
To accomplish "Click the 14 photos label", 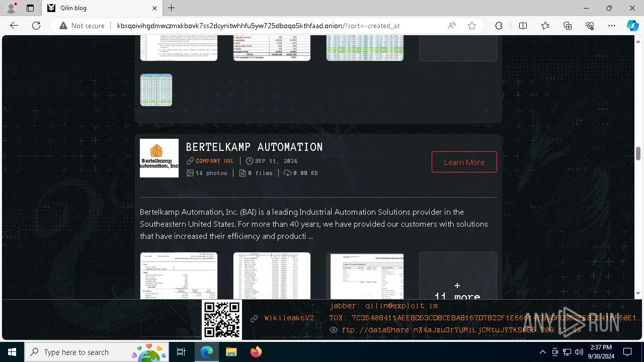I will pos(211,173).
